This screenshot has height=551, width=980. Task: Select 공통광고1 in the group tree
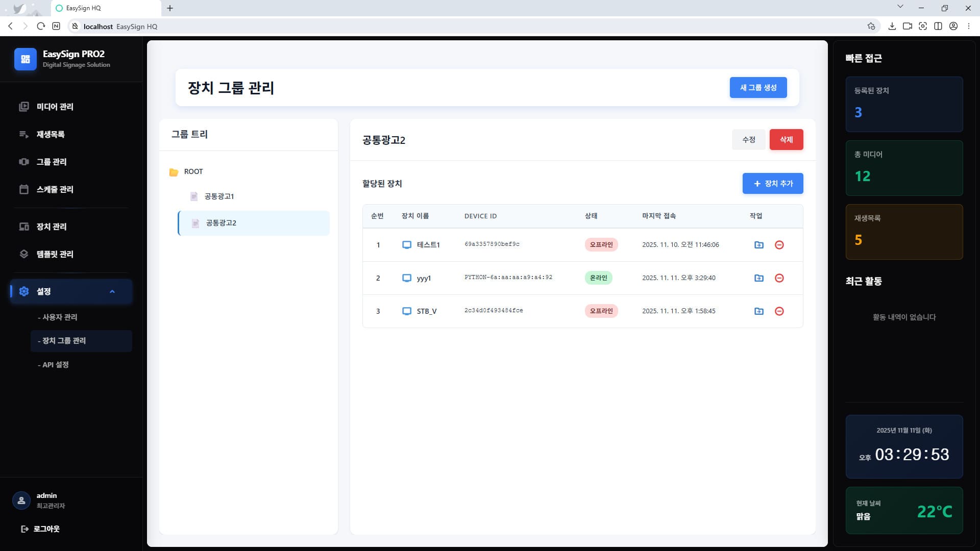tap(218, 196)
